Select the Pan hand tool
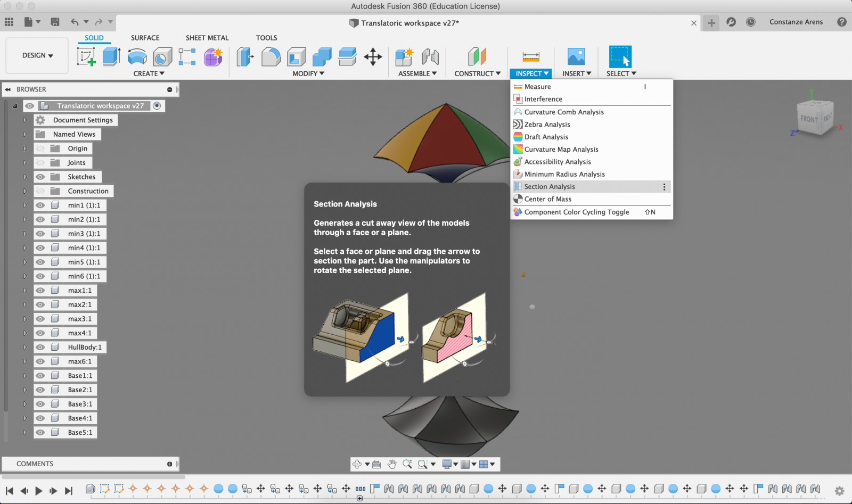Screen dimensions: 852x504 [x=392, y=464]
